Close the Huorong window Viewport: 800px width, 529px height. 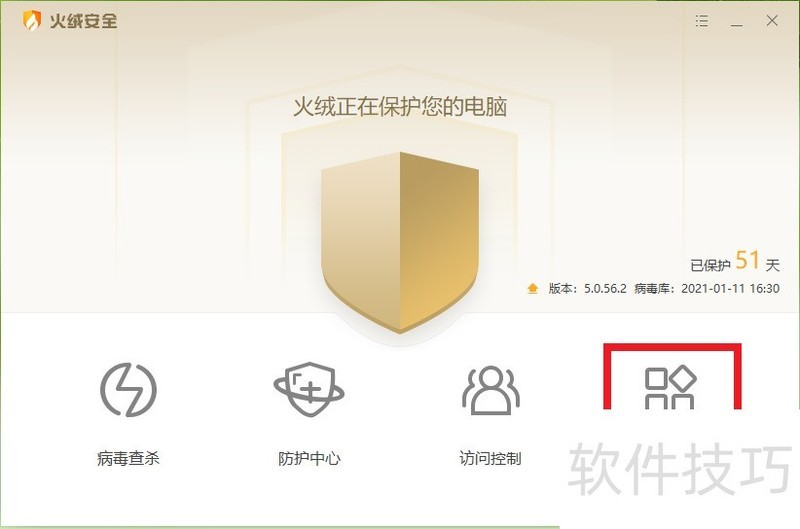[x=772, y=21]
